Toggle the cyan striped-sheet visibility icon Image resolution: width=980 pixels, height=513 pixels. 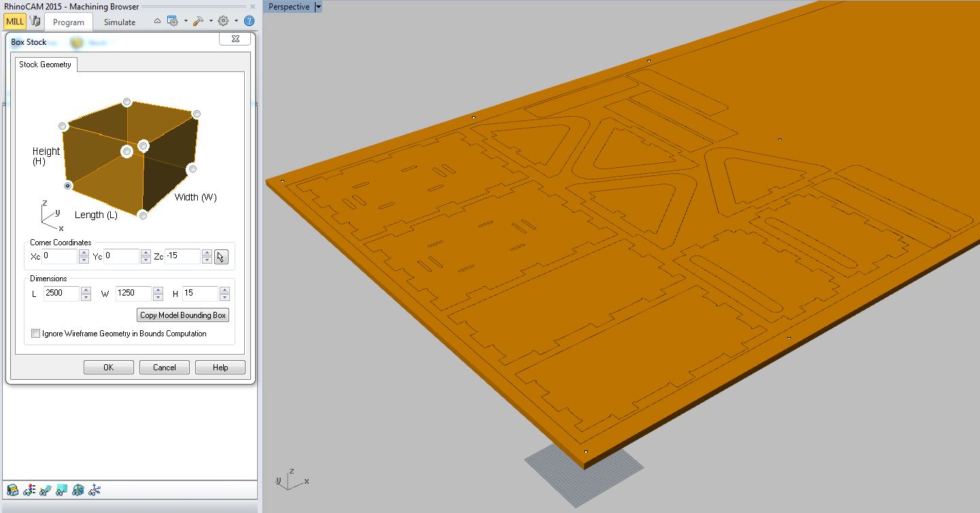62,489
